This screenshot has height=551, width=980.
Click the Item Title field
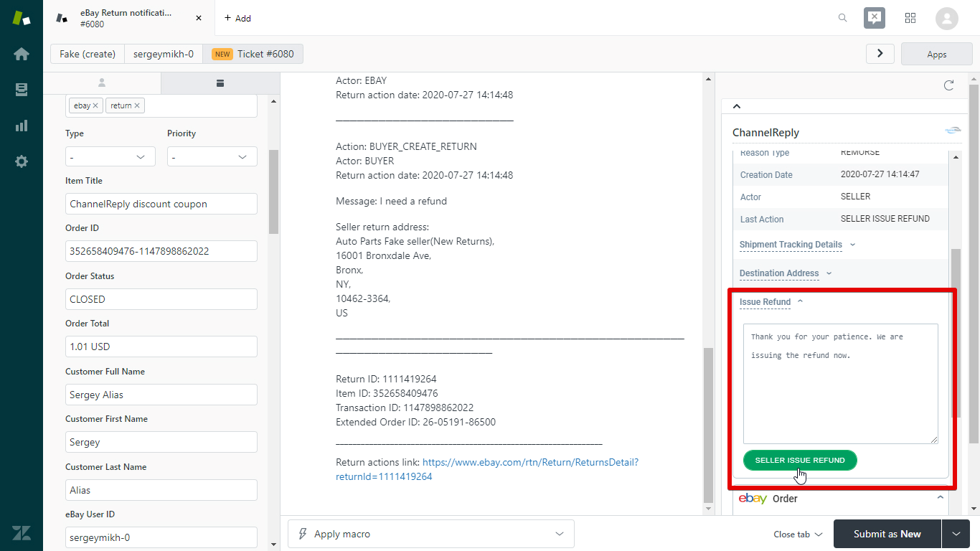tap(161, 204)
